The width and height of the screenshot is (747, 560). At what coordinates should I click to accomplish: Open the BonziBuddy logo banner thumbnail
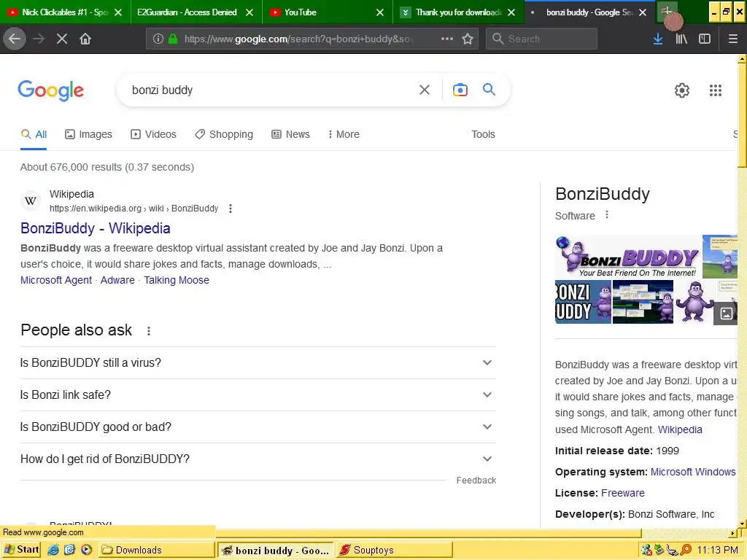point(628,256)
